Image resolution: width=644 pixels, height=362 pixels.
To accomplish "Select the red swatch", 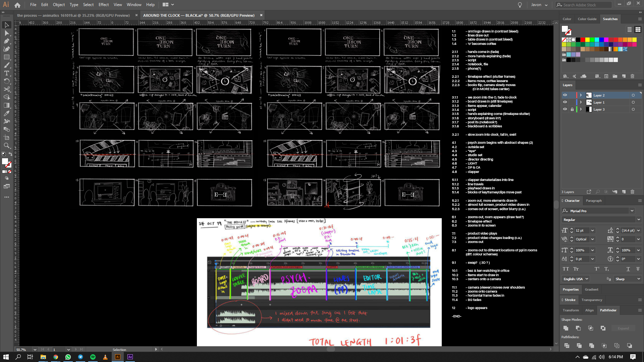I will [x=583, y=40].
